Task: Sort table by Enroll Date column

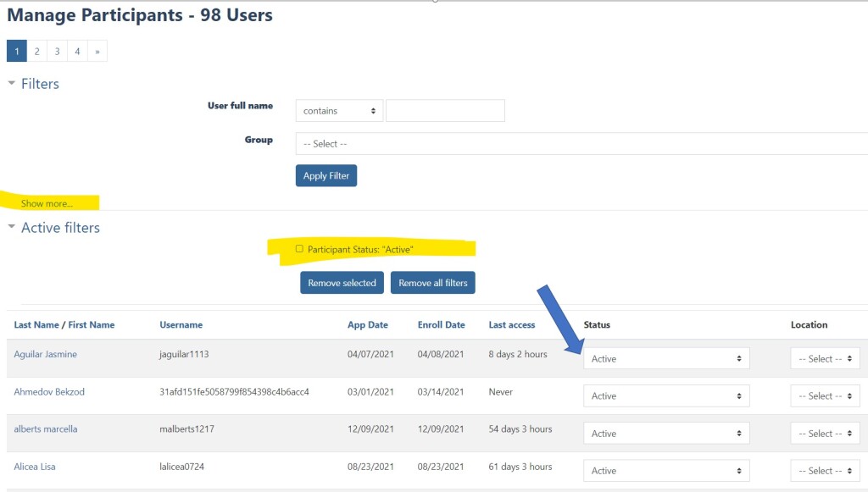Action: (x=441, y=325)
